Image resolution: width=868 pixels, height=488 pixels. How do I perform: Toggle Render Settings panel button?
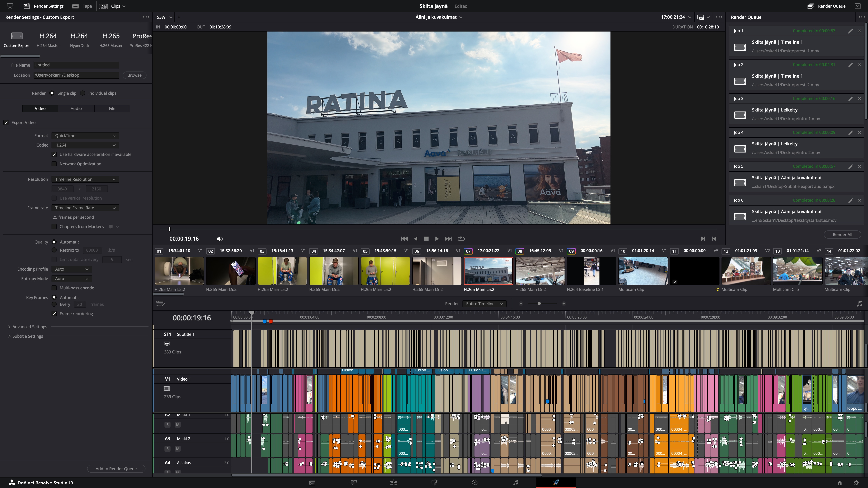pos(43,6)
